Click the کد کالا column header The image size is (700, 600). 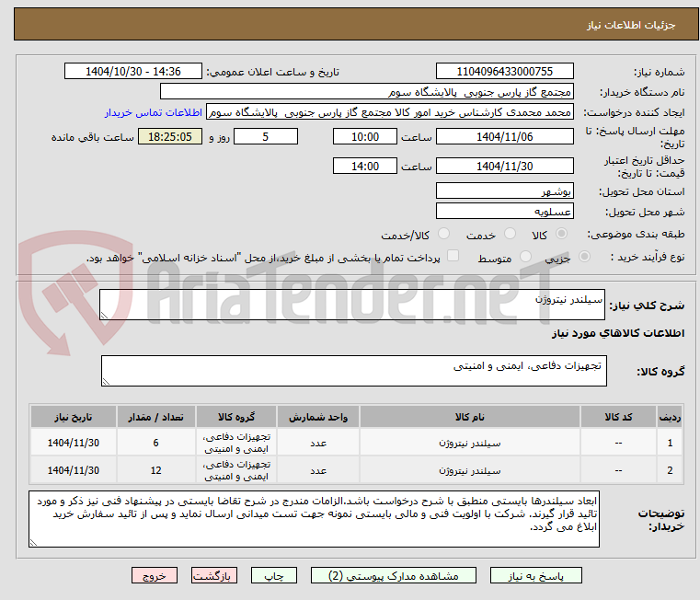tap(618, 417)
